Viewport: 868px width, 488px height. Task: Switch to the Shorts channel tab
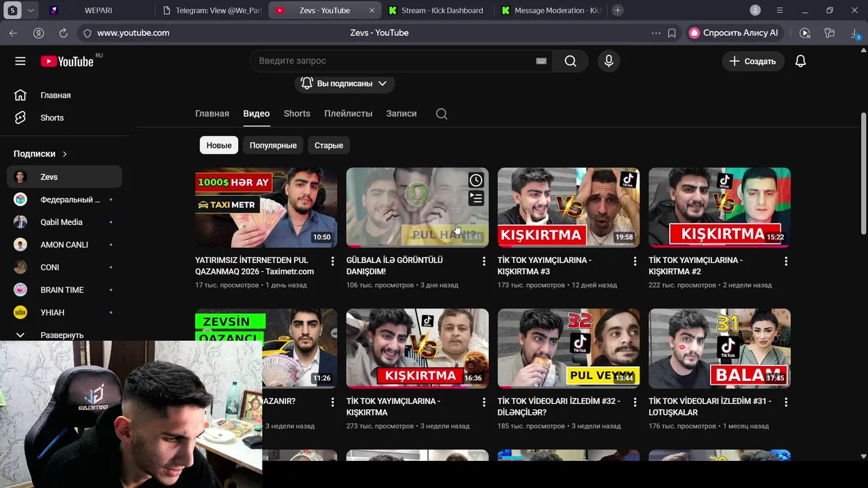(x=297, y=113)
